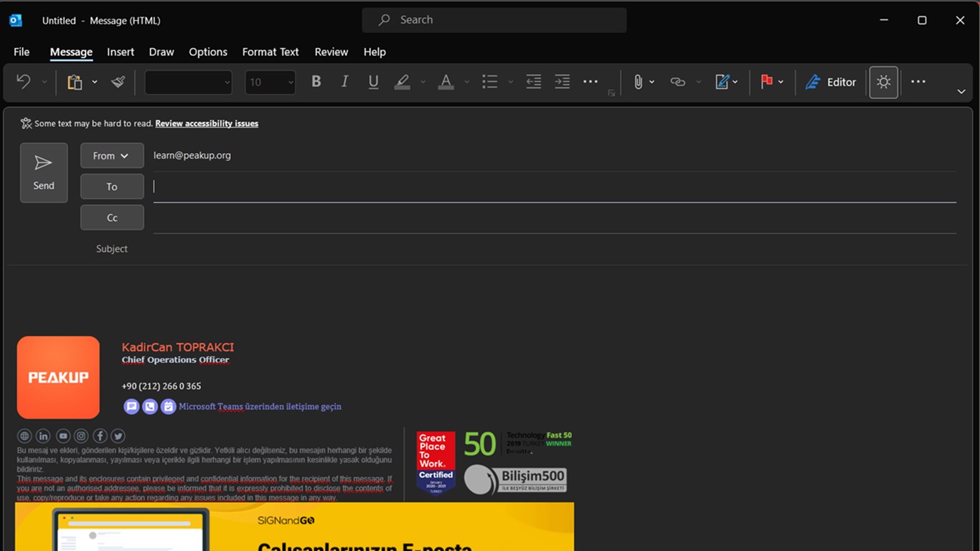Select the Message ribbon tab
Viewport: 980px width, 551px height.
point(71,52)
